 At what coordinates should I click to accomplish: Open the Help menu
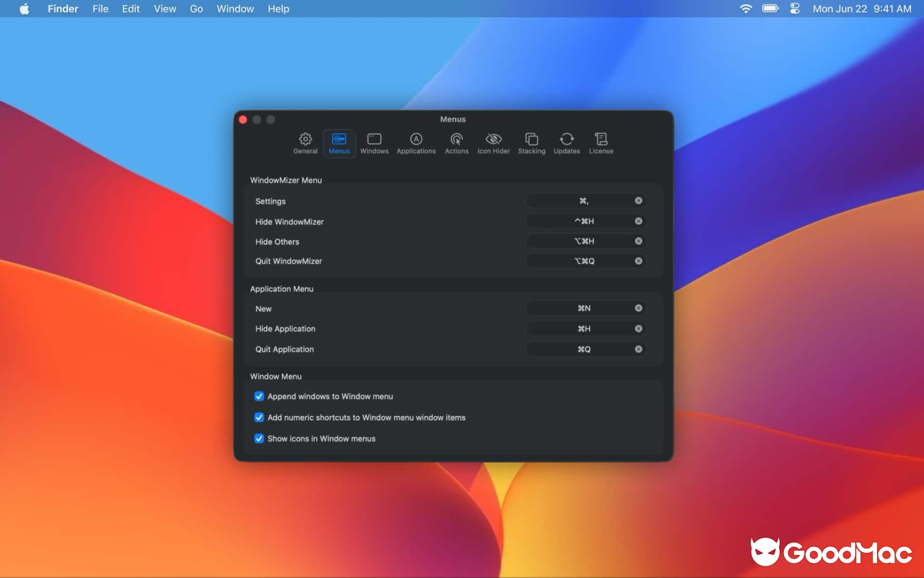pos(279,9)
